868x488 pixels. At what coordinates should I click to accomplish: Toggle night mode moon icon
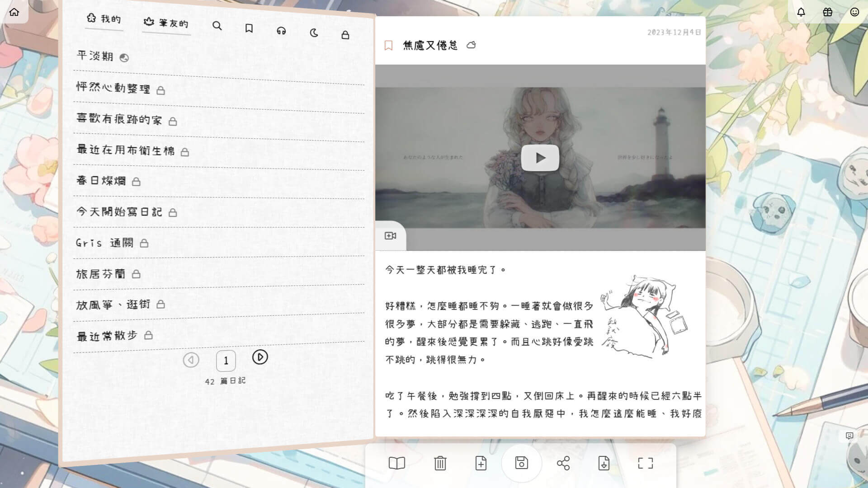point(314,33)
